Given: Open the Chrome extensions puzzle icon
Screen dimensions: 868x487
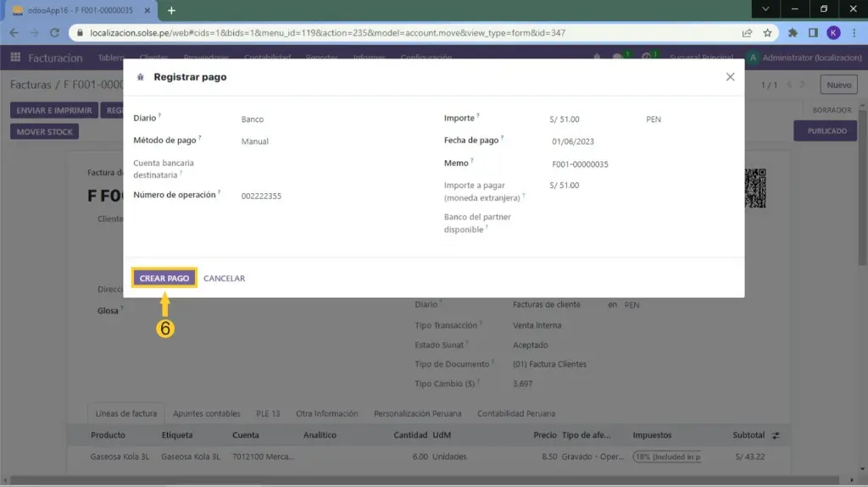Looking at the screenshot, I should click(793, 33).
